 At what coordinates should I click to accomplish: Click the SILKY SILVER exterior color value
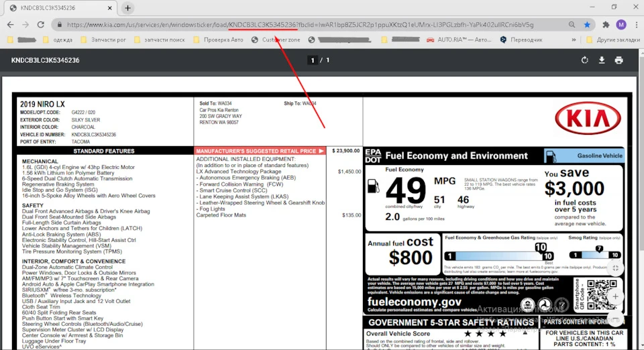[x=85, y=120]
